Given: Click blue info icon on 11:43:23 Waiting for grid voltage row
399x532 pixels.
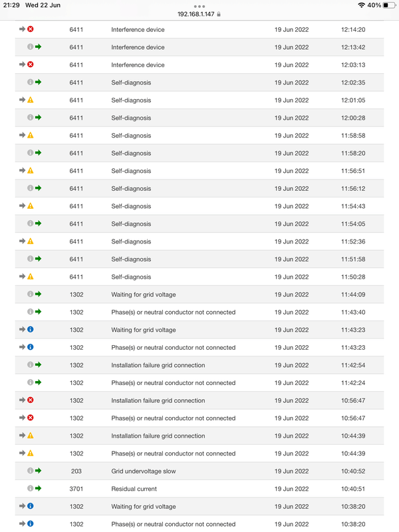Looking at the screenshot, I should click(x=30, y=329).
